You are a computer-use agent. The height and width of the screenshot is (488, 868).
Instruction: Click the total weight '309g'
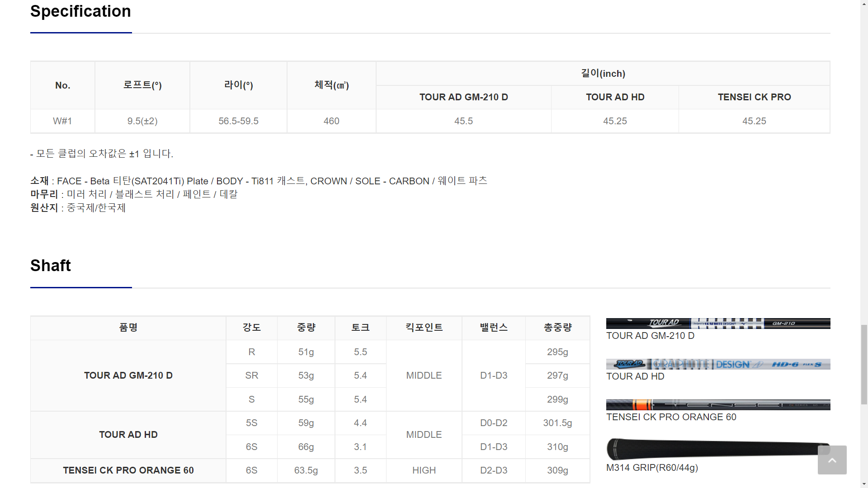[558, 470]
